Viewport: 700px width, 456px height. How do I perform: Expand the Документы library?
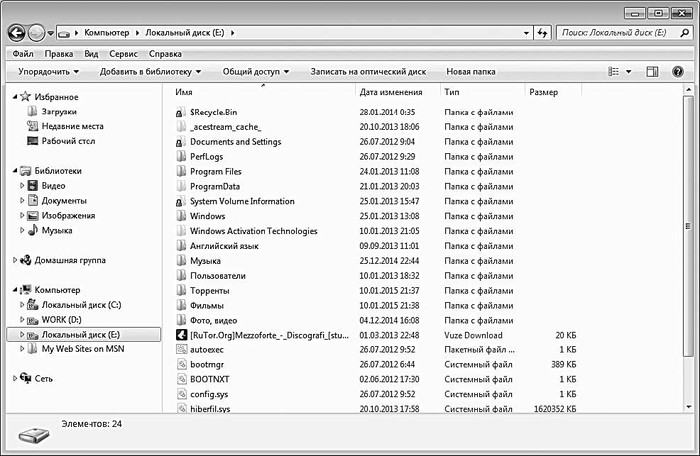pos(22,201)
